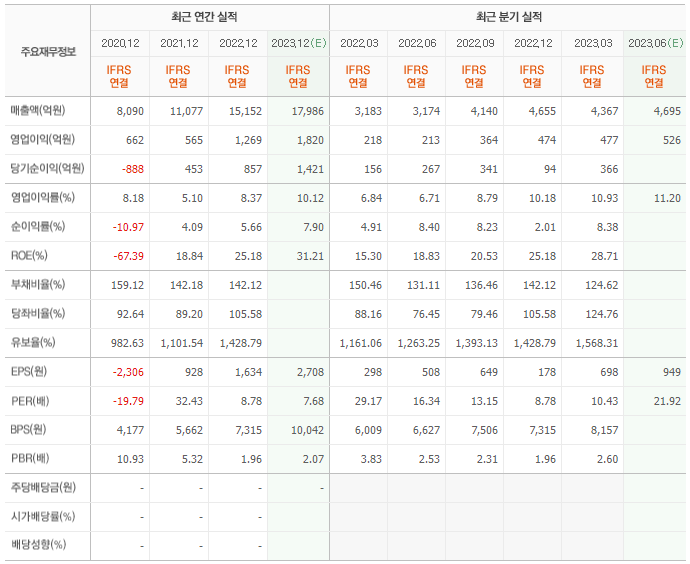Screen dimensions: 690x564
Task: Select the 'PER(배)' row label
Action: (30, 401)
